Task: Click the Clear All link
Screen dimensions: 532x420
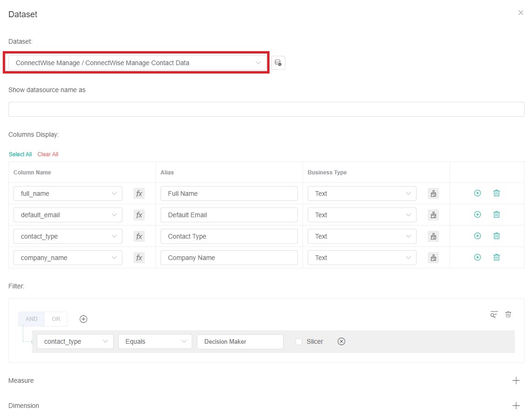Action: pyautogui.click(x=48, y=154)
